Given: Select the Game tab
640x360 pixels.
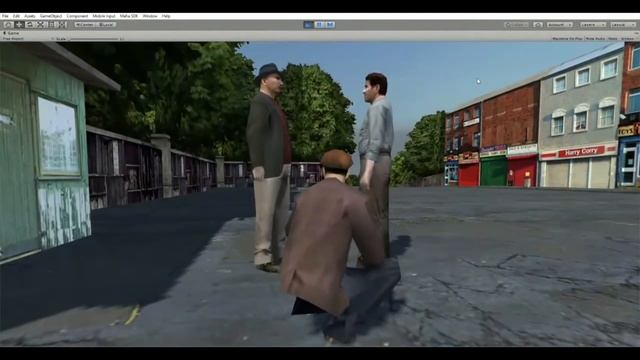Looking at the screenshot, I should [x=11, y=33].
